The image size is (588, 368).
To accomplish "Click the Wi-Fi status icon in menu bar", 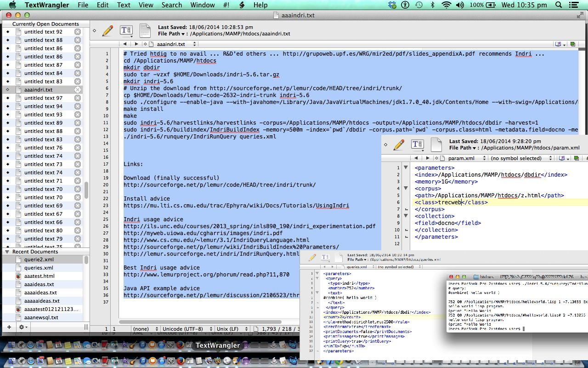I will coord(446,5).
